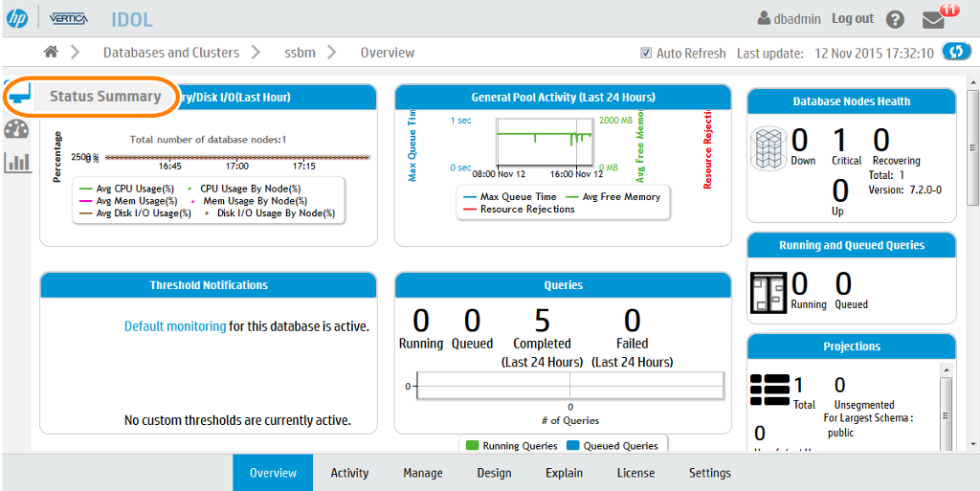Click the main page vertical scrollbar

(972, 148)
